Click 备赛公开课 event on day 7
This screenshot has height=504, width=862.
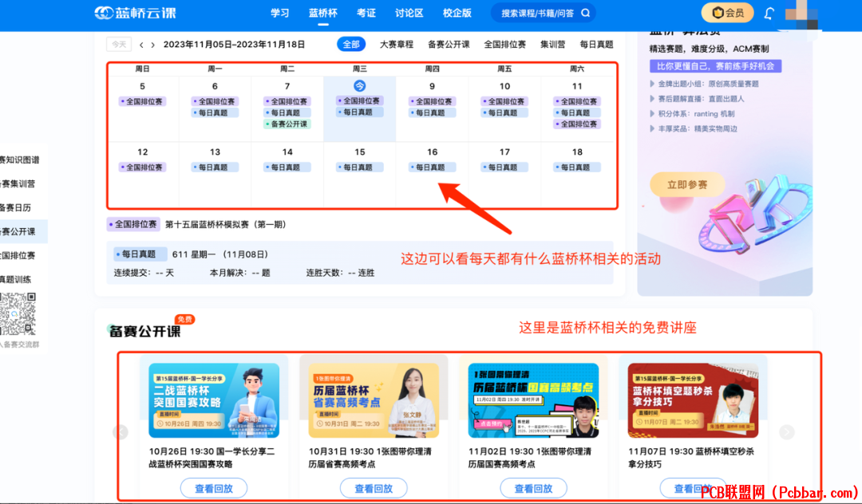coord(287,124)
